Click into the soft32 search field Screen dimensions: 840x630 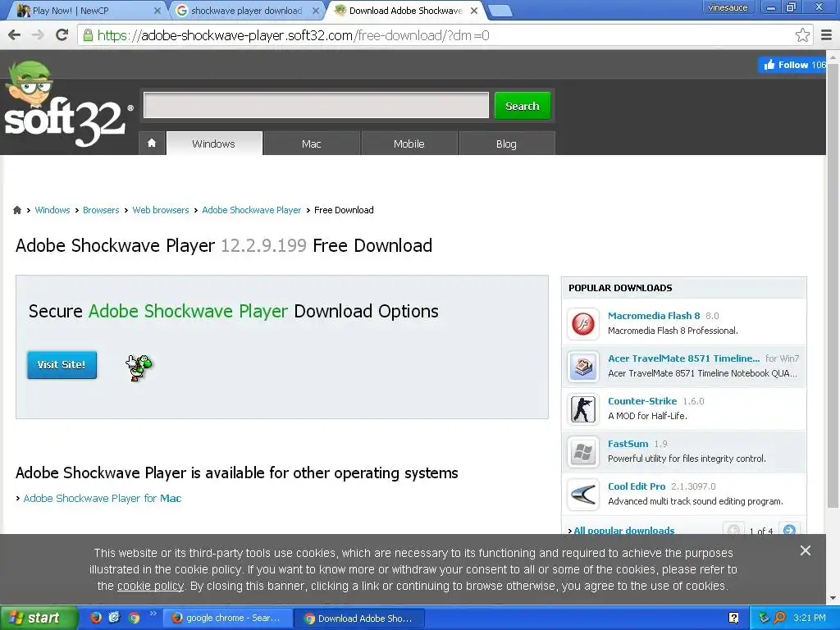(x=316, y=105)
